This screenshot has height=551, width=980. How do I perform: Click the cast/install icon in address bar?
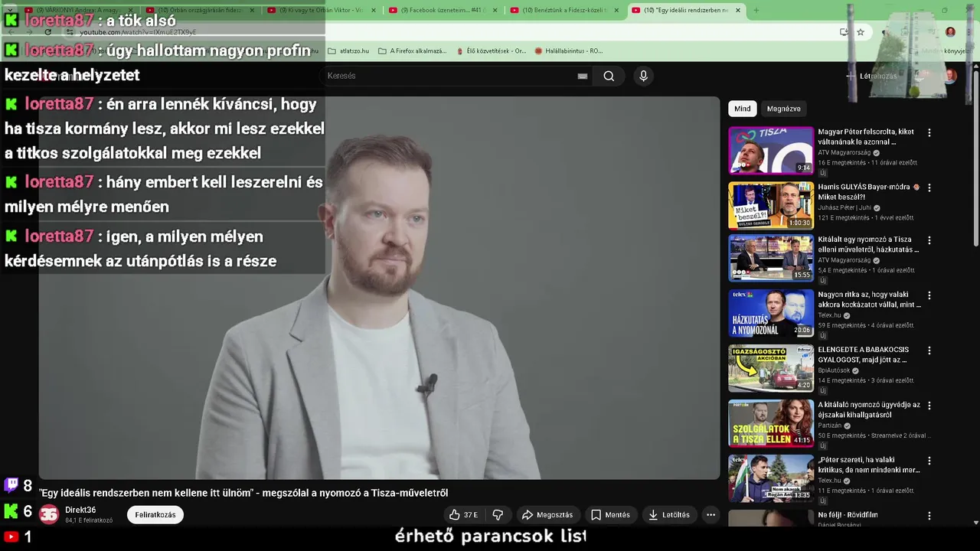pos(844,32)
